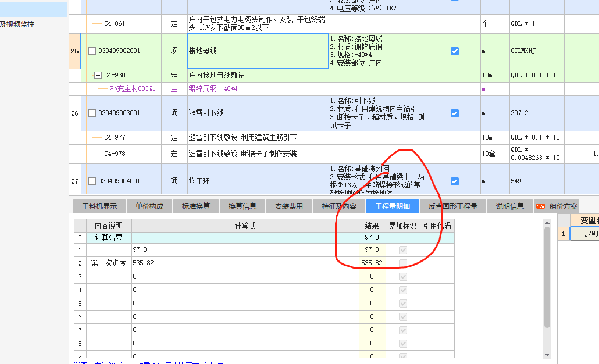This screenshot has height=364, width=599.
Task: Collapse the 030409004001 均压环 row
Action: (92, 181)
